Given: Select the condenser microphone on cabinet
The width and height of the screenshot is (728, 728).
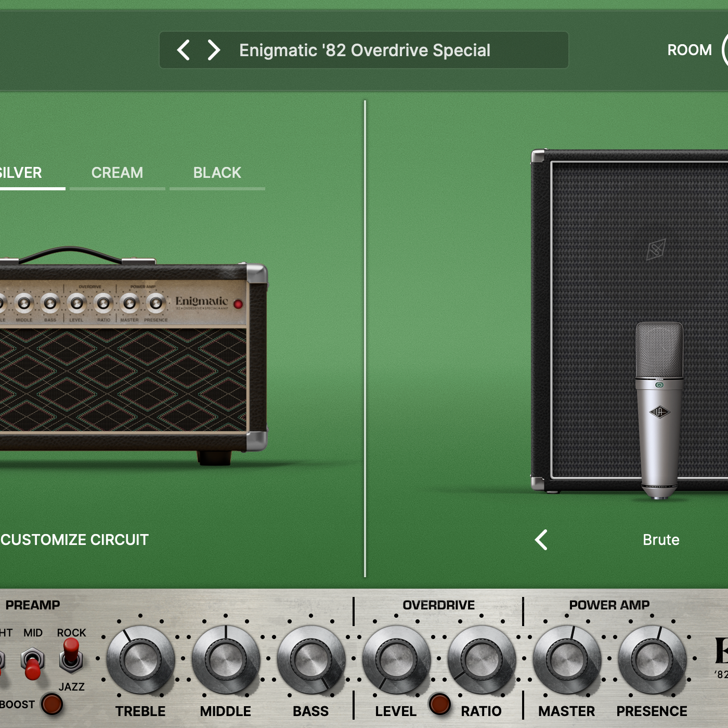Looking at the screenshot, I should point(659,411).
